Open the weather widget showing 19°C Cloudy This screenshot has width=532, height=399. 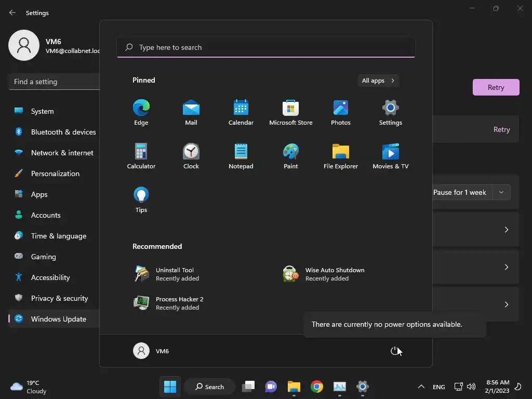(29, 387)
